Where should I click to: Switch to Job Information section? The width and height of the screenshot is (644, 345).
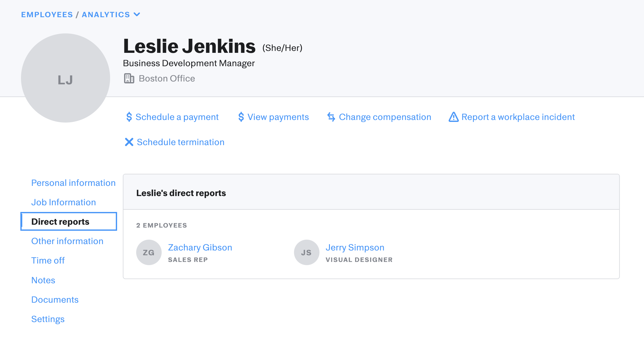coord(63,202)
